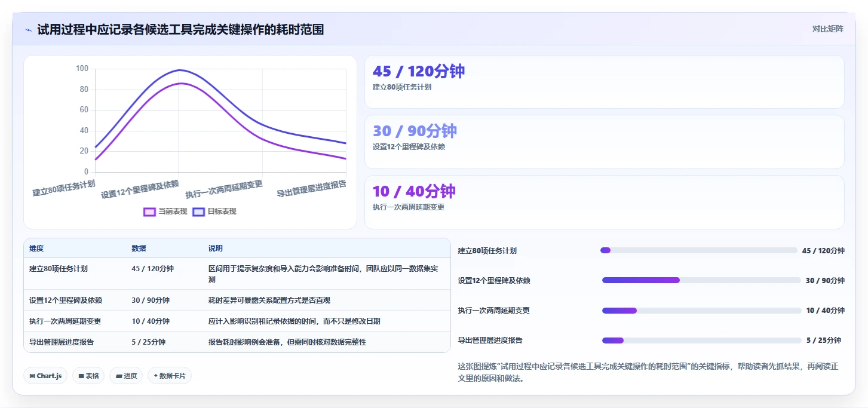The width and height of the screenshot is (868, 408).
Task: Click table cell 10 / 40分钟
Action: (151, 321)
